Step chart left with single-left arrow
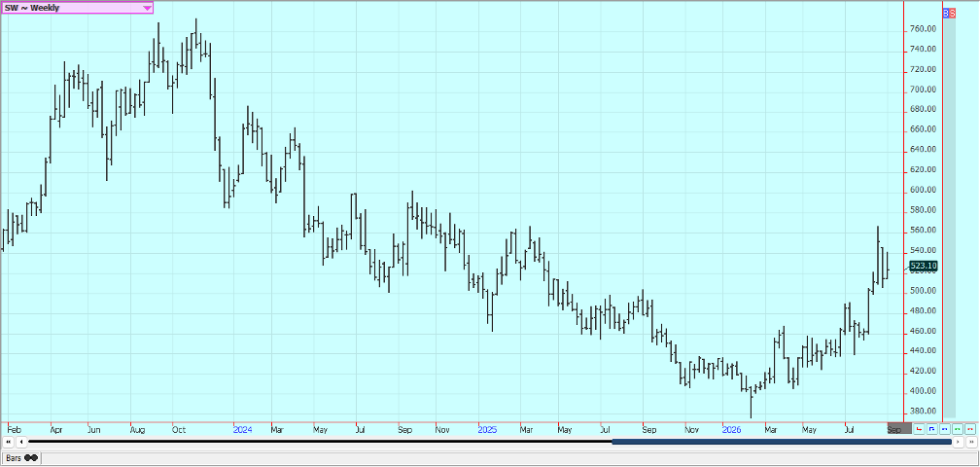980x467 pixels. coord(20,442)
